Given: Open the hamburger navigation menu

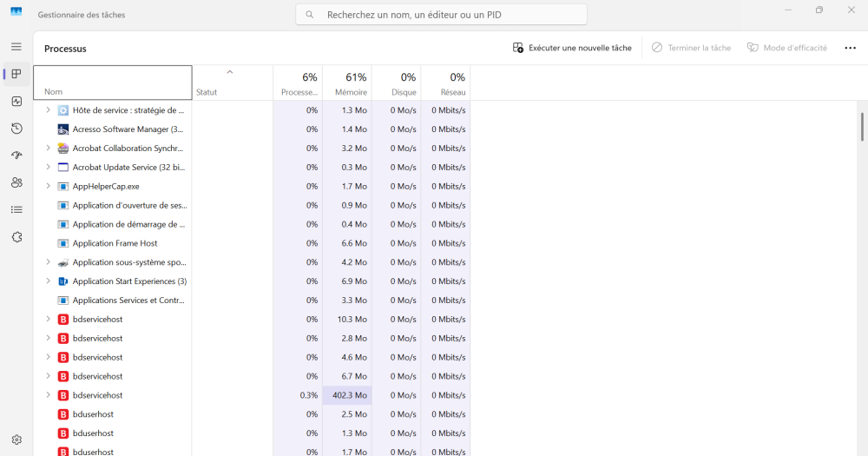Looking at the screenshot, I should 16,46.
